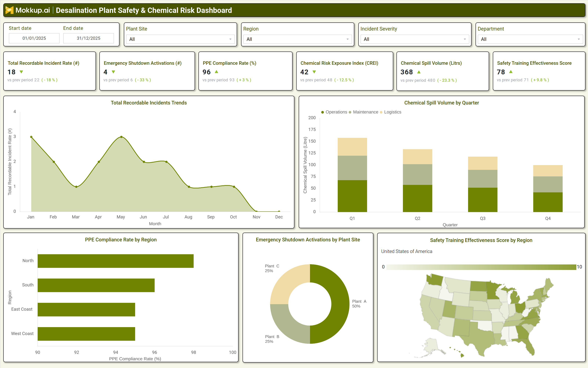Click the Start date field 01/01/2025
588x368 pixels.
[34, 38]
